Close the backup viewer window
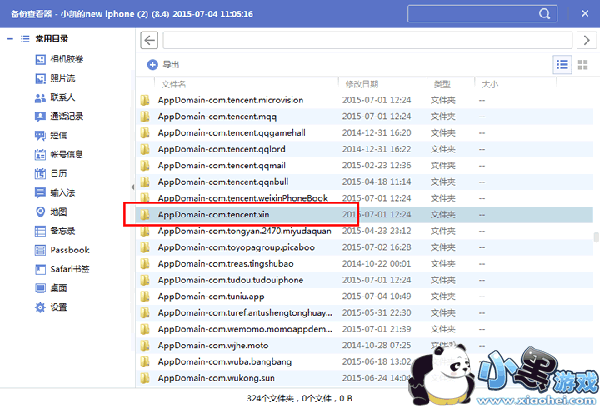 click(585, 14)
